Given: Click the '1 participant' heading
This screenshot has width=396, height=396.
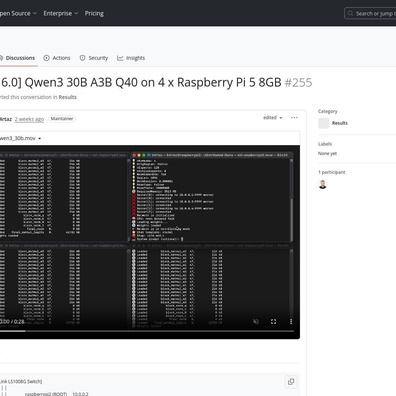Looking at the screenshot, I should 332,172.
